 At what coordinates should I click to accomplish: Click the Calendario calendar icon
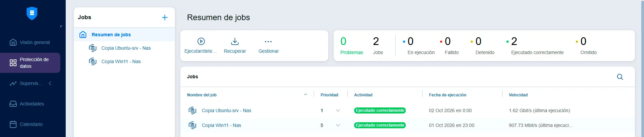click(13, 124)
